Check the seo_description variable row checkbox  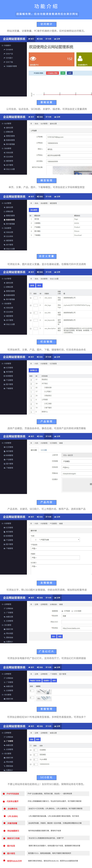point(31,329)
